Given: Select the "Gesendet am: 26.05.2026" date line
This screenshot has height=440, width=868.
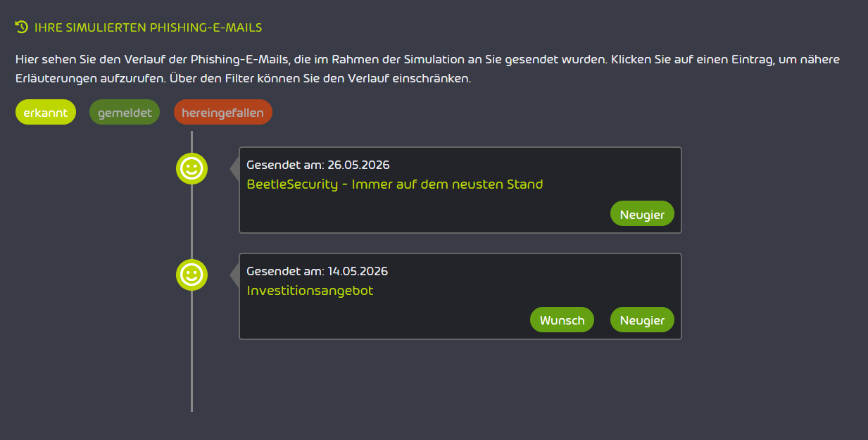Looking at the screenshot, I should pos(318,165).
